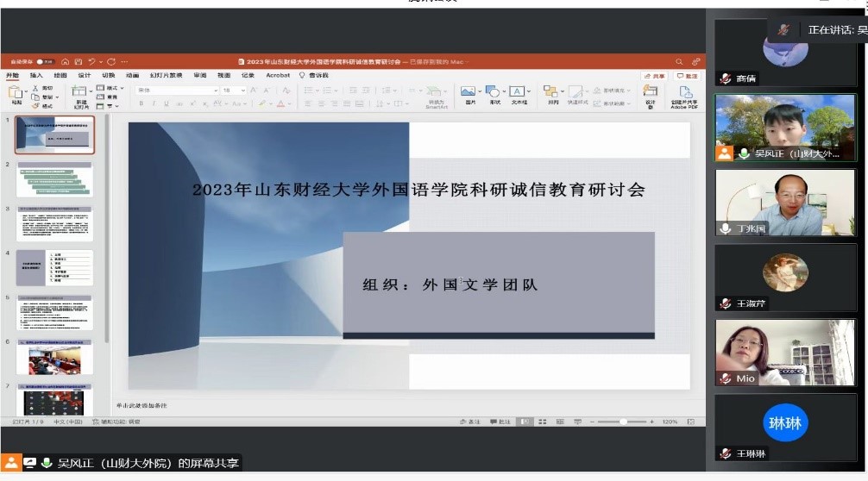This screenshot has width=868, height=481.
Task: Click the New Slide icon
Action: [x=80, y=92]
